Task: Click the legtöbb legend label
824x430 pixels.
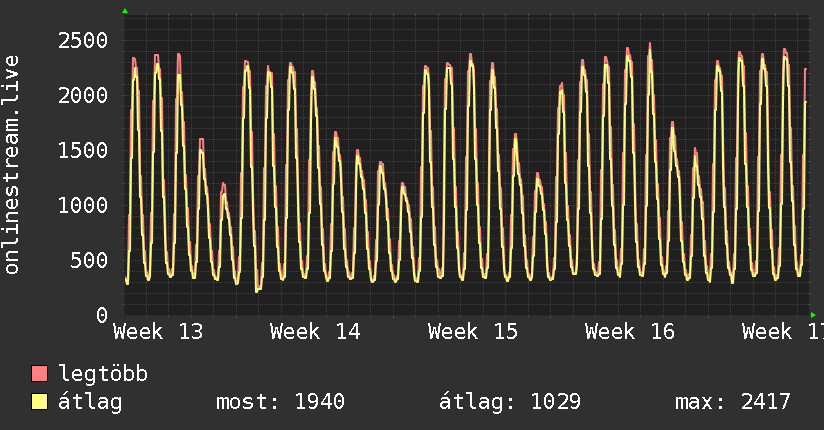Action: pos(103,373)
